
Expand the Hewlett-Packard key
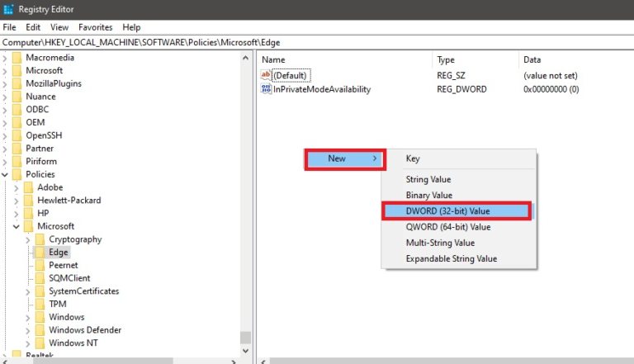tap(17, 201)
